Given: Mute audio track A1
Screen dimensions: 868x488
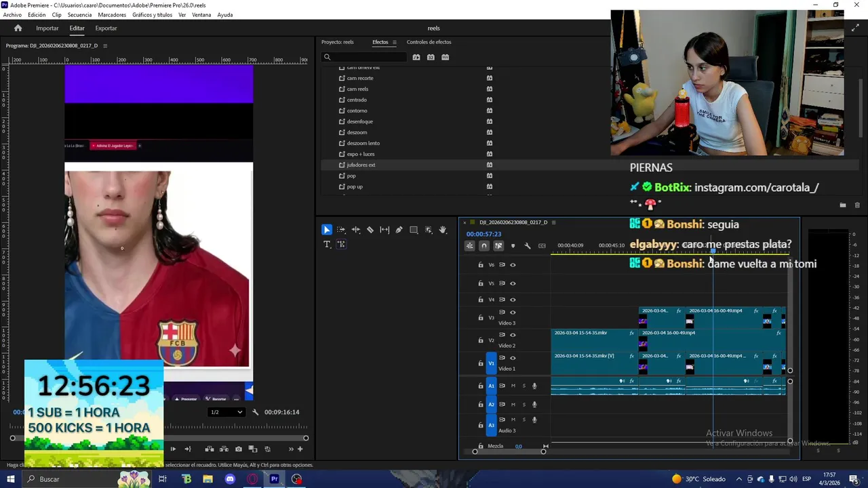Looking at the screenshot, I should click(513, 386).
